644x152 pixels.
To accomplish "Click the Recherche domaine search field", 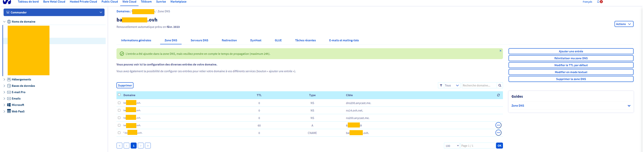I will pyautogui.click(x=479, y=86).
